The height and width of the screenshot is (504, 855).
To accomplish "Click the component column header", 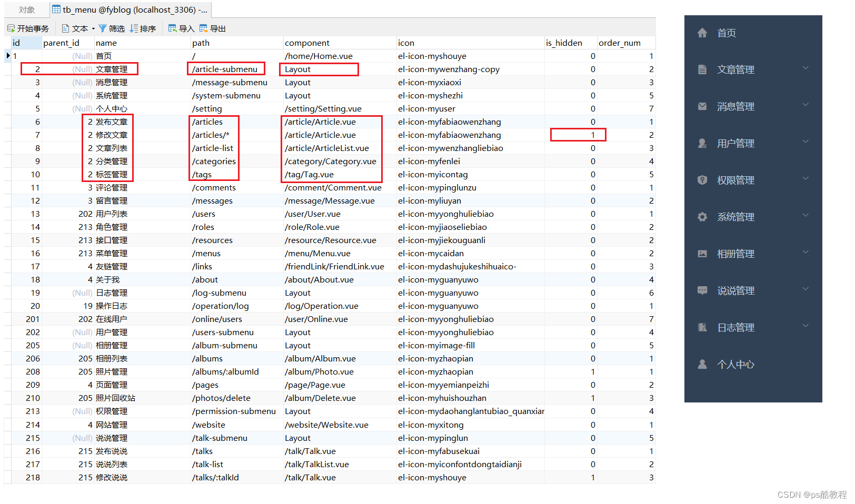I will point(340,43).
